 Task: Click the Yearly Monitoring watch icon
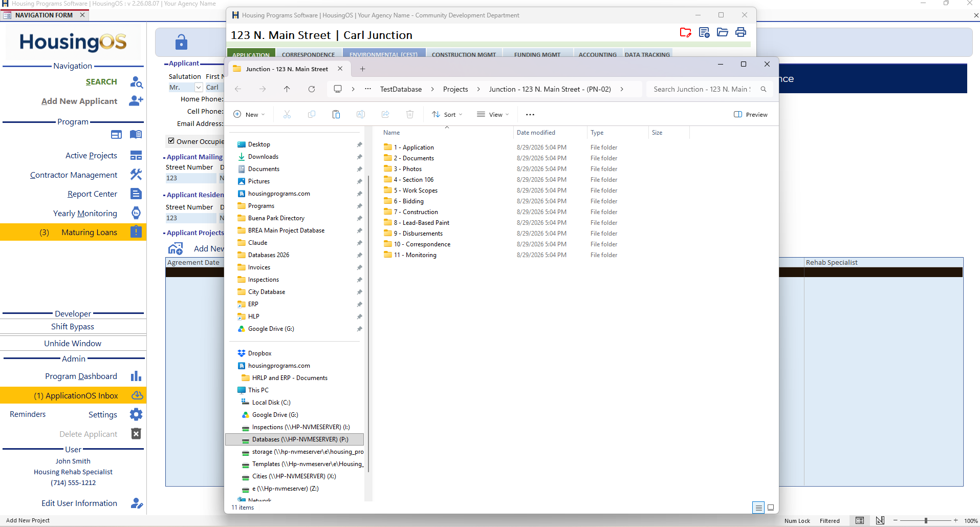(136, 213)
